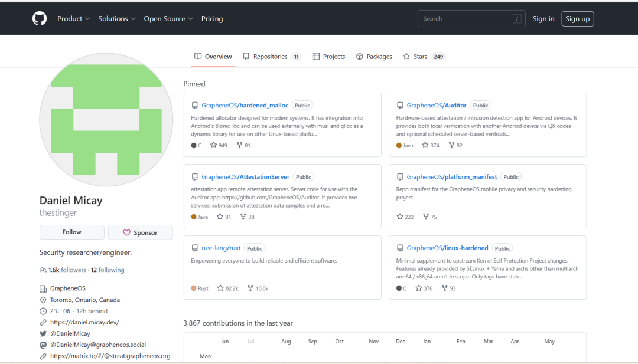The image size is (638, 364).
Task: Open GrapheneOS/hardened_malloc repository
Action: (x=245, y=105)
